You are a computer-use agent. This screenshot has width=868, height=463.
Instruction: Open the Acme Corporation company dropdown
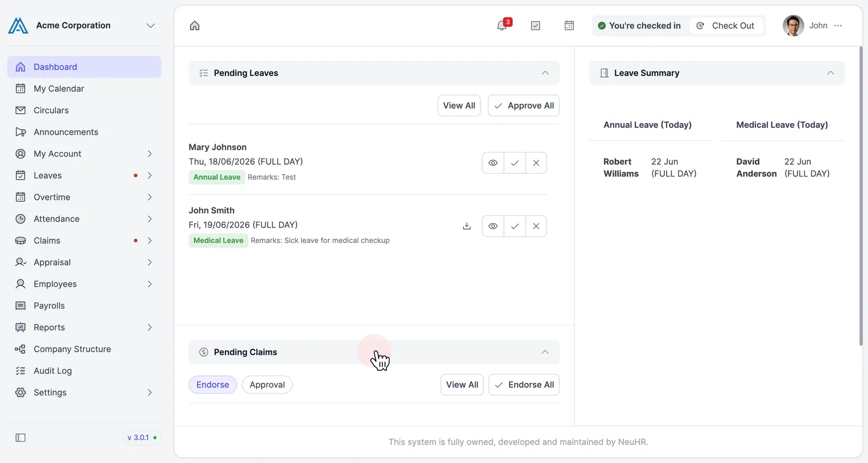151,25
